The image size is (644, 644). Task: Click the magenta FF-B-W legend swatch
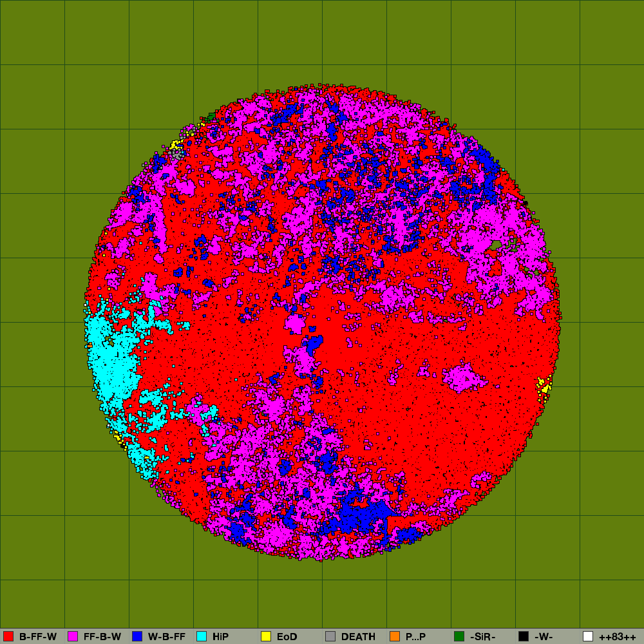tap(73, 636)
